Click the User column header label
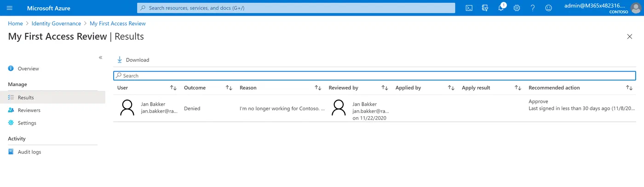The height and width of the screenshot is (187, 644). [x=122, y=88]
